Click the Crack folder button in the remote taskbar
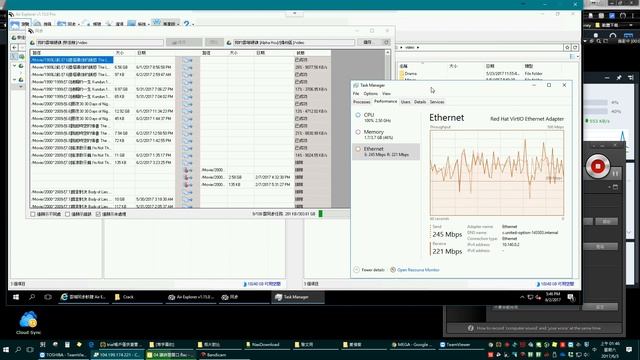 [138, 297]
